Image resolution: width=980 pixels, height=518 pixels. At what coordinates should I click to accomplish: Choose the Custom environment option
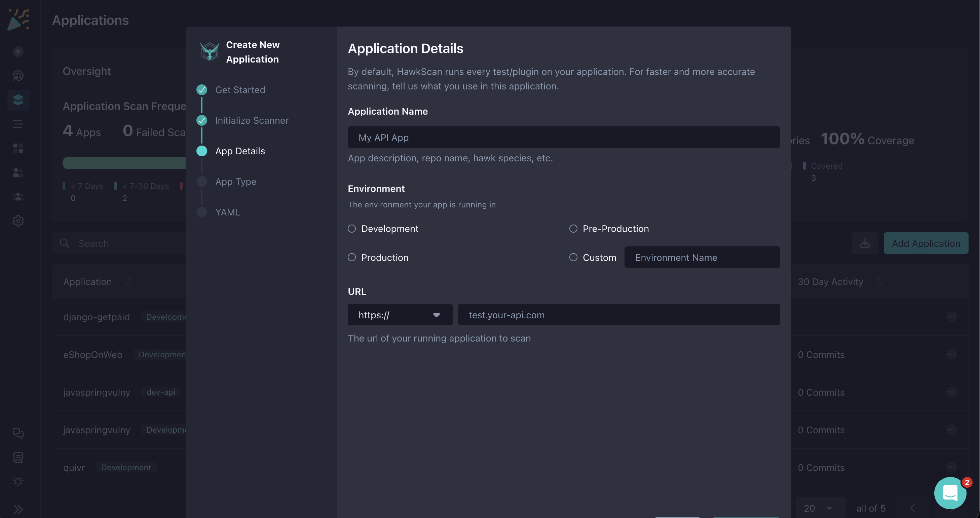(x=573, y=257)
